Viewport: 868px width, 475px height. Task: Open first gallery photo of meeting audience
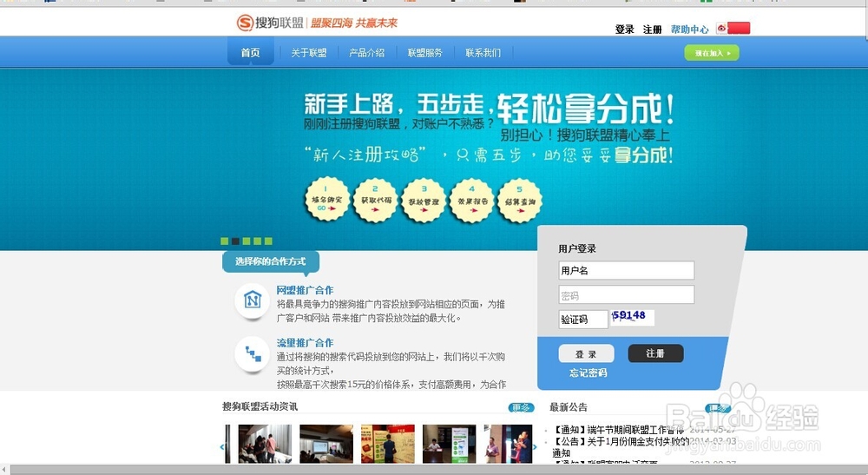point(265,444)
